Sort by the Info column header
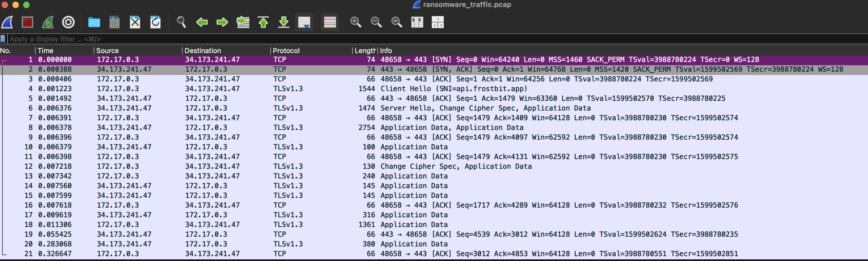The image size is (868, 261). pos(623,51)
